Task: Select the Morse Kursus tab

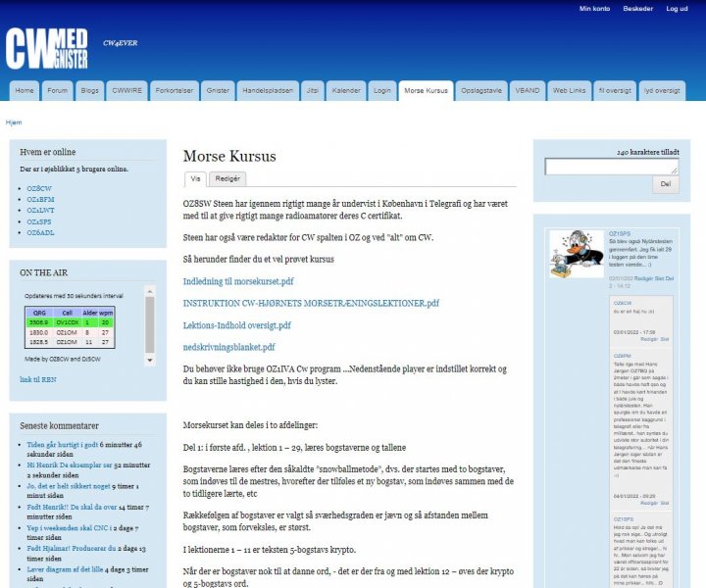Action: (426, 91)
